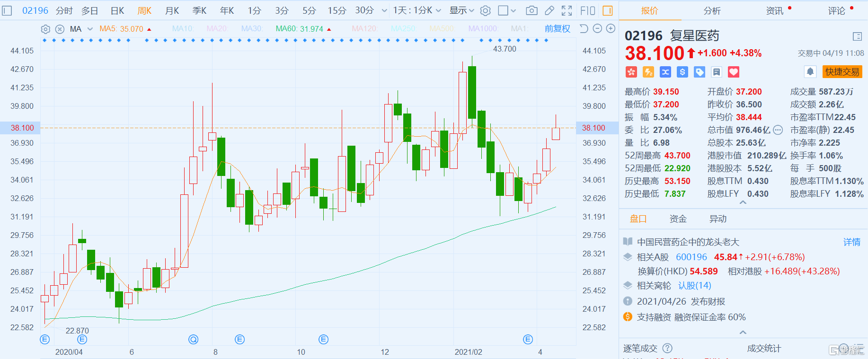Viewport: 868px width, 359px height.
Task: Toggle the left panel layout icon
Action: click(7, 10)
